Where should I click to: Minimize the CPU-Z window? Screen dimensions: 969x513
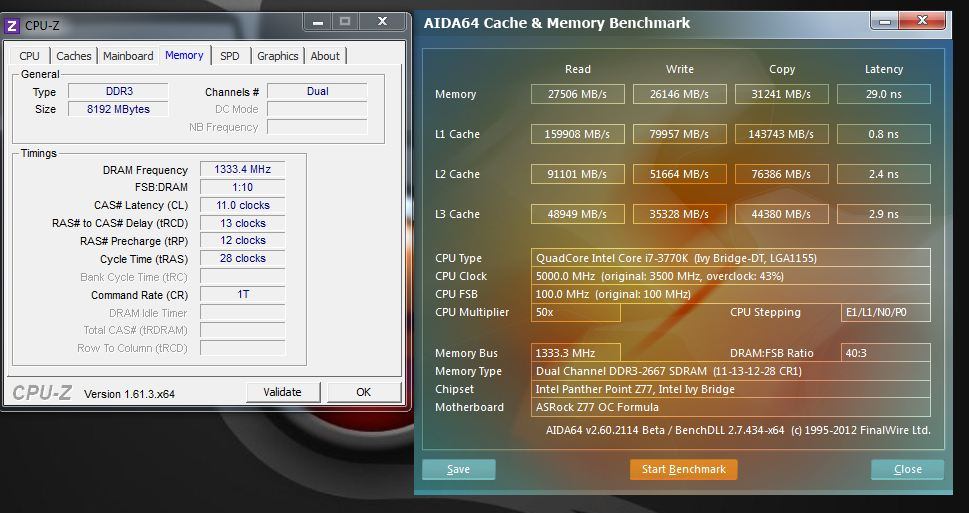[318, 22]
